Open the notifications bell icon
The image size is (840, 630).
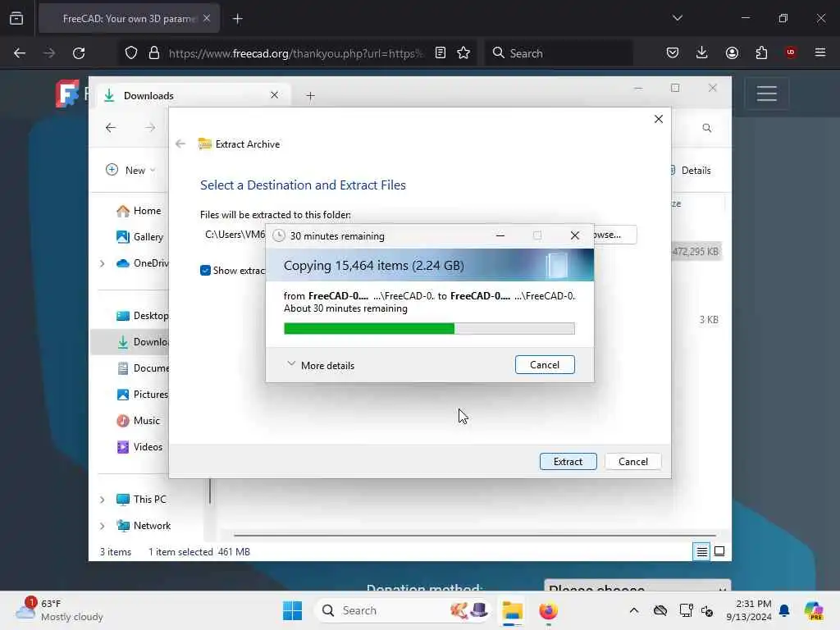click(784, 610)
